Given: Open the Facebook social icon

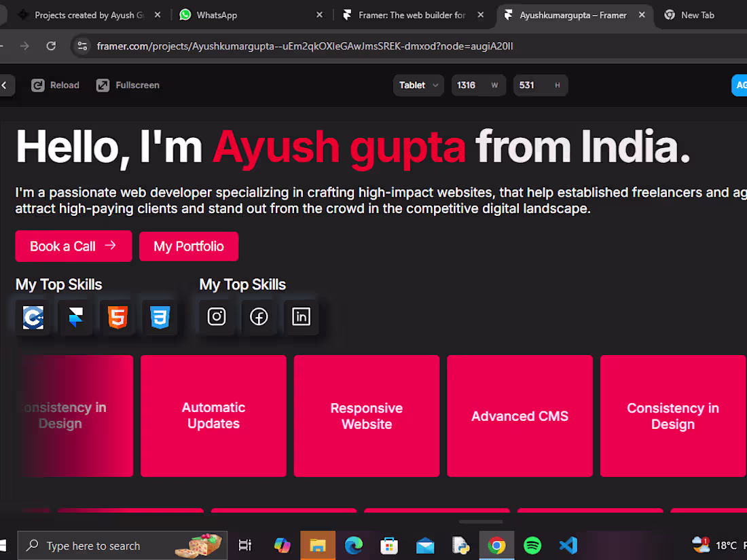Looking at the screenshot, I should [259, 317].
